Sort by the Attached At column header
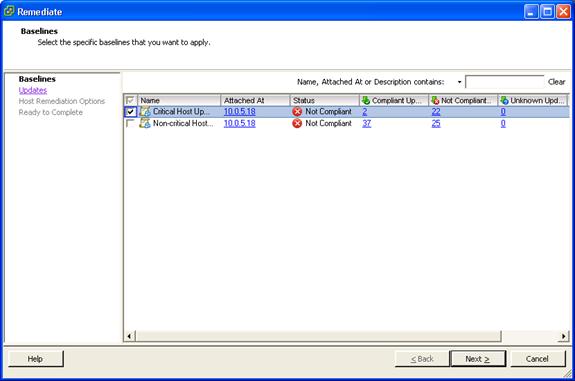The image size is (575, 381). pos(255,100)
